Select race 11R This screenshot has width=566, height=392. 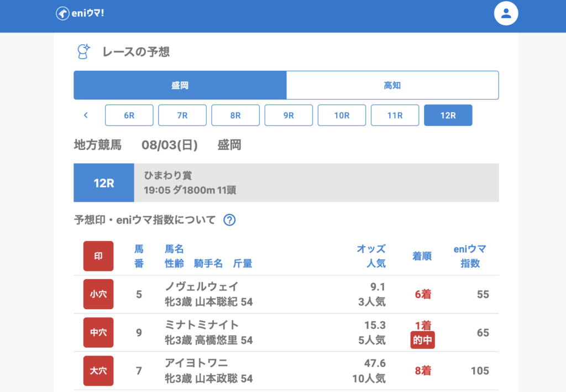(x=395, y=116)
